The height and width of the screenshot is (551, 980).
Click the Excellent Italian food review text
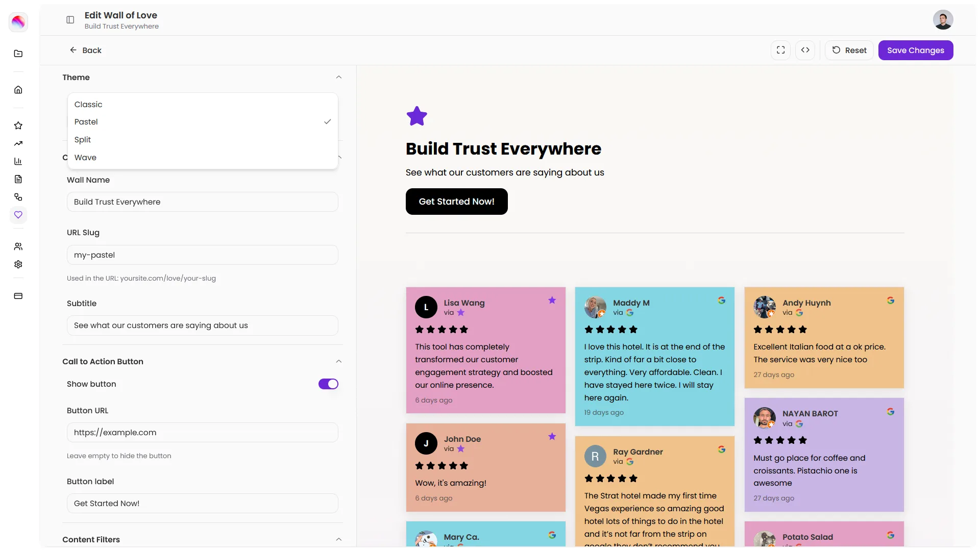tap(820, 353)
